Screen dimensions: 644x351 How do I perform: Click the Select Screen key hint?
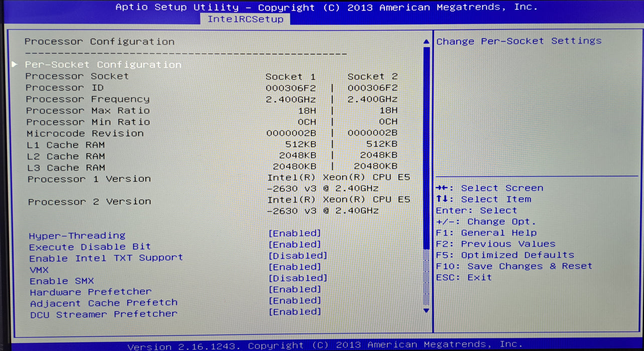490,188
